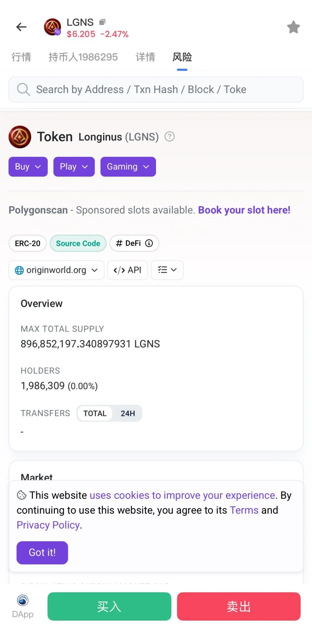Click the search input field
This screenshot has width=312, height=644.
(156, 89)
